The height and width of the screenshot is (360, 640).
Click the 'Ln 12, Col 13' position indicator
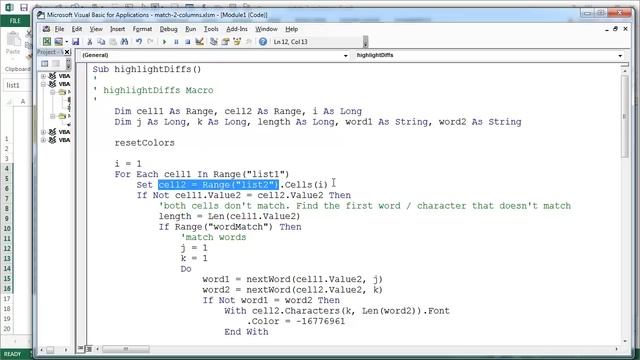pos(291,42)
